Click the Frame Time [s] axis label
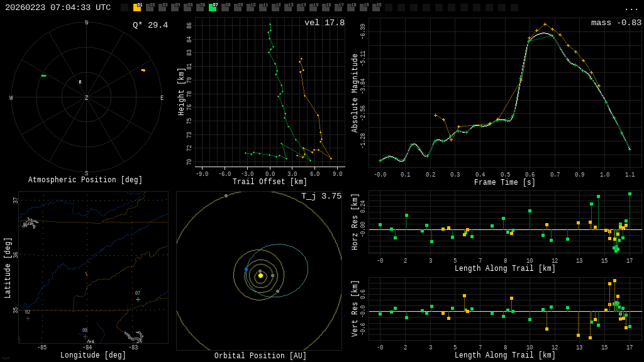This screenshot has height=362, width=644. 504,182
